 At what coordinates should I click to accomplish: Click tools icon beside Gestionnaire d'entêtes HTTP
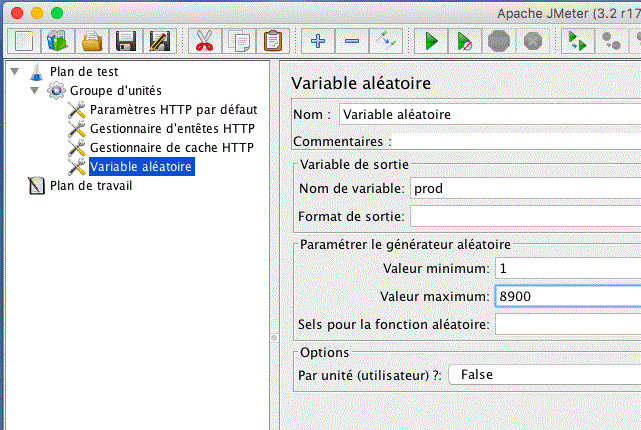[76, 129]
